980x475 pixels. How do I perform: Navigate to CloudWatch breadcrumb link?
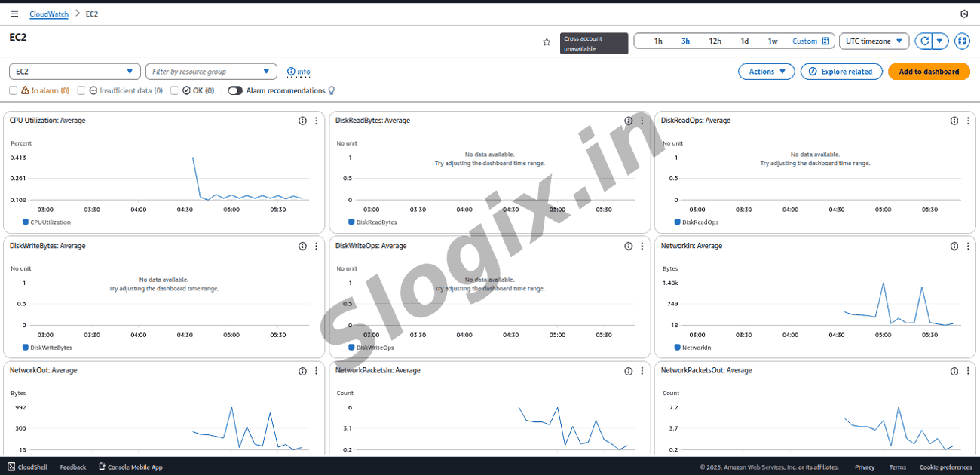pos(47,14)
